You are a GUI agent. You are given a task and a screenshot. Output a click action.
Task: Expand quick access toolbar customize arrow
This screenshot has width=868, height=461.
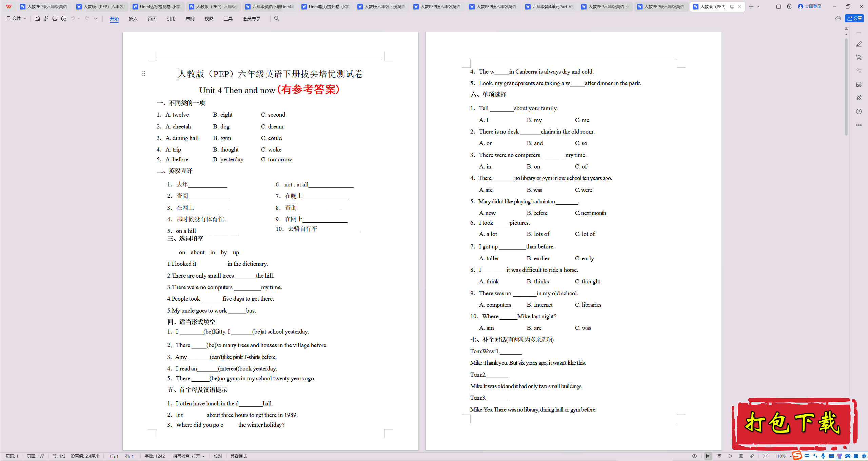96,18
